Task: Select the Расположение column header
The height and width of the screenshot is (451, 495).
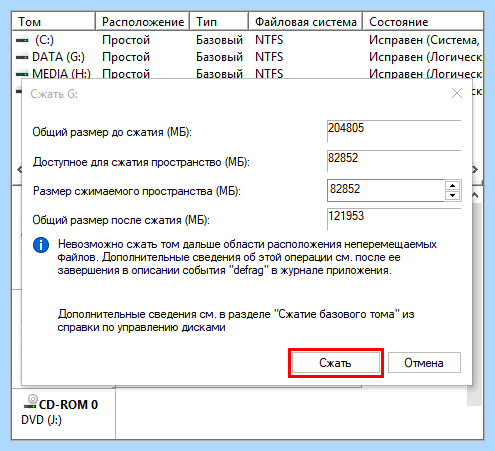Action: [143, 22]
